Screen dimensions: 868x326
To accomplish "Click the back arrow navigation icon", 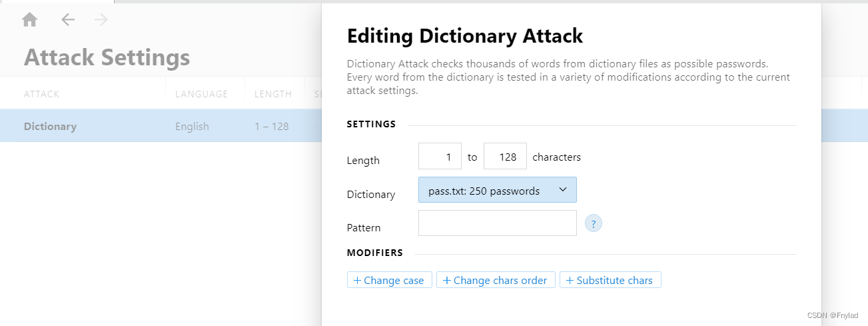I will [68, 20].
